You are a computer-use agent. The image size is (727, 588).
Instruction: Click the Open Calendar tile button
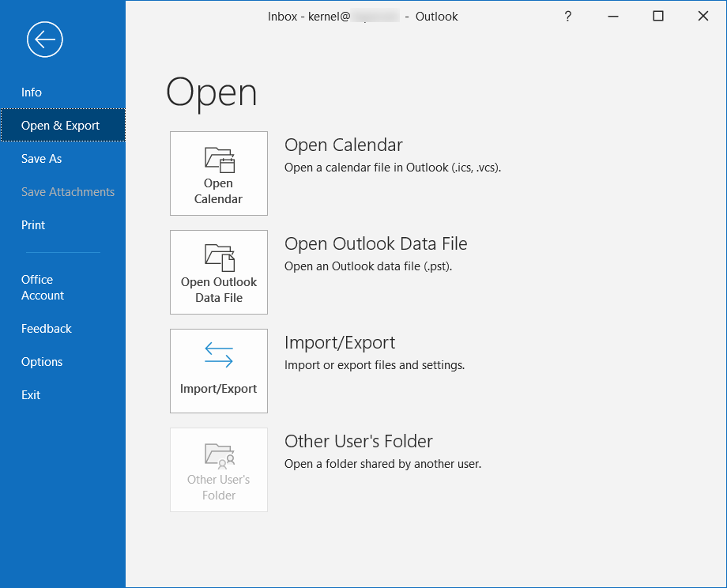[219, 173]
